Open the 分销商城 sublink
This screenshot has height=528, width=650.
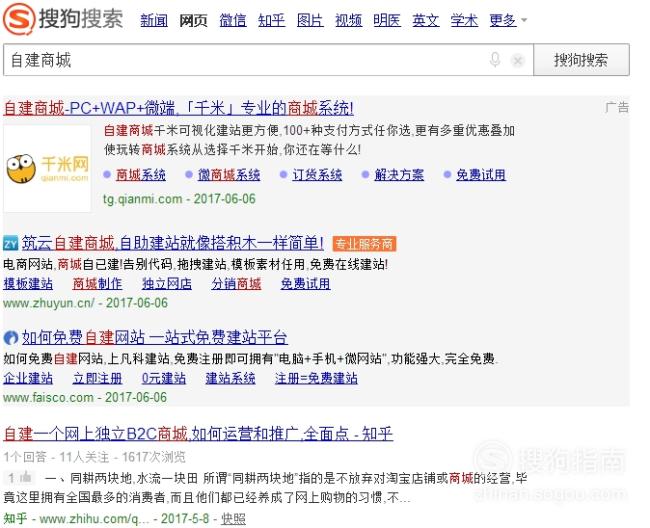(x=236, y=284)
